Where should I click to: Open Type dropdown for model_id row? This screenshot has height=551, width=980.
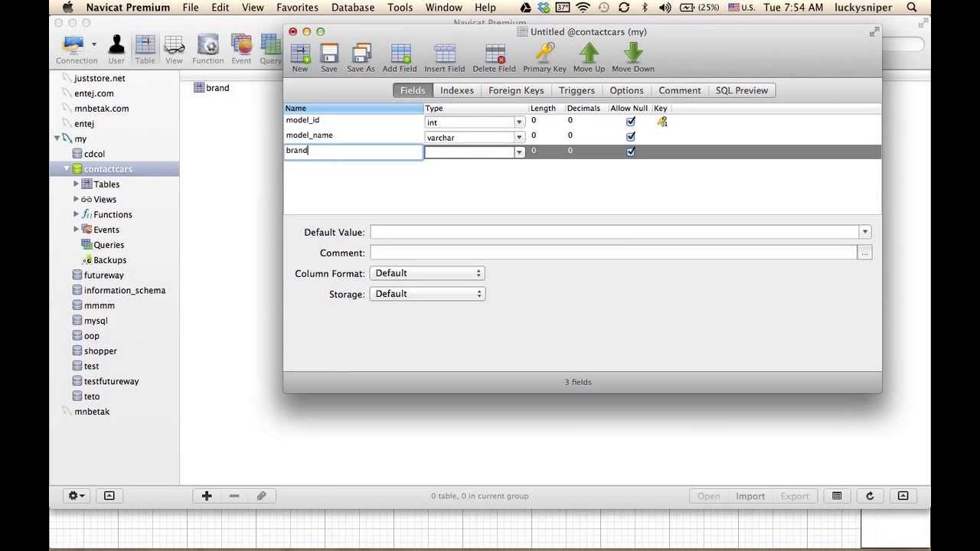coord(519,122)
